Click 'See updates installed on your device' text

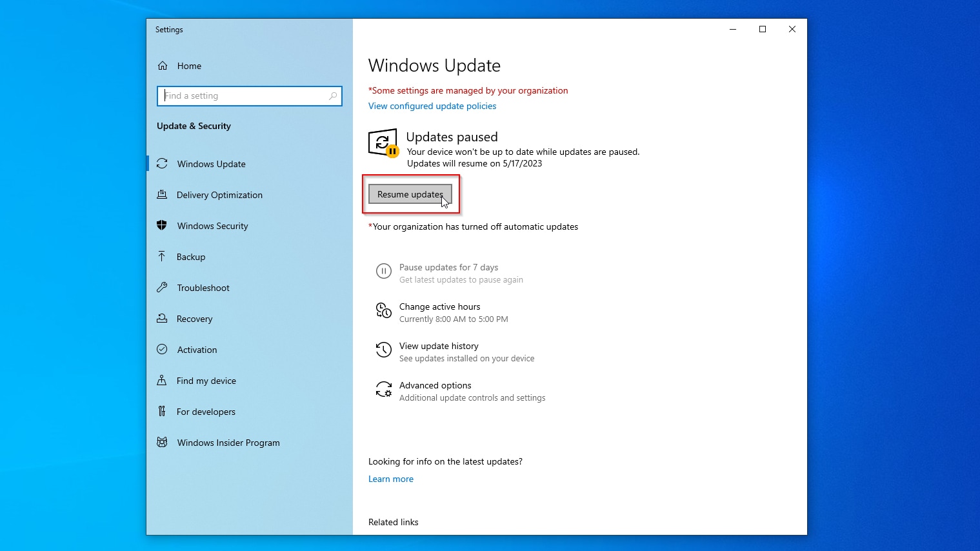click(x=466, y=358)
